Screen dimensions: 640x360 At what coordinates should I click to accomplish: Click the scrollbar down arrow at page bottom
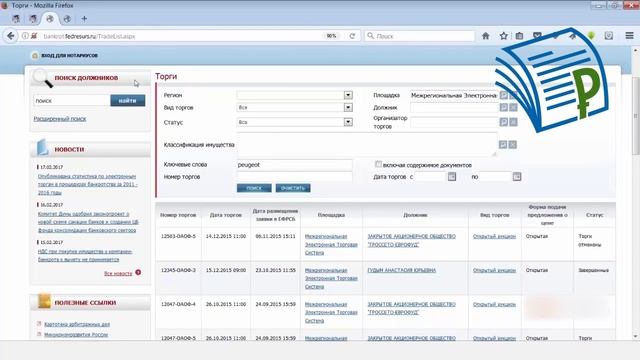(636, 336)
